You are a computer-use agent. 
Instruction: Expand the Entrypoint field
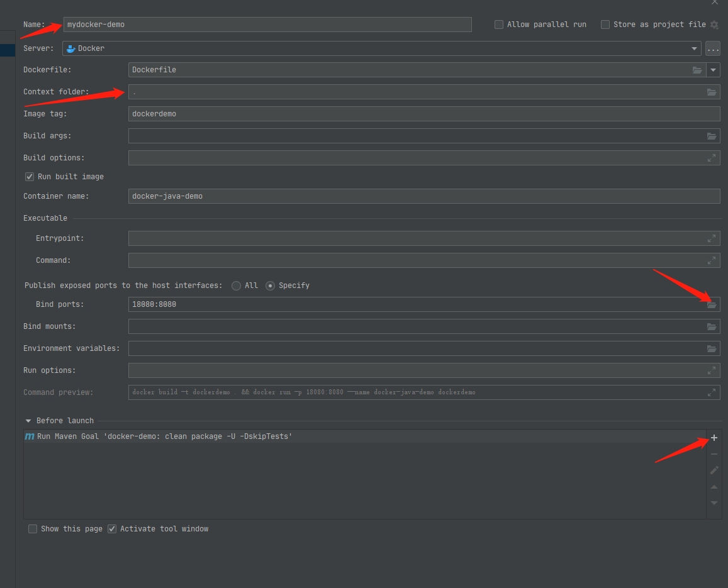click(x=711, y=238)
